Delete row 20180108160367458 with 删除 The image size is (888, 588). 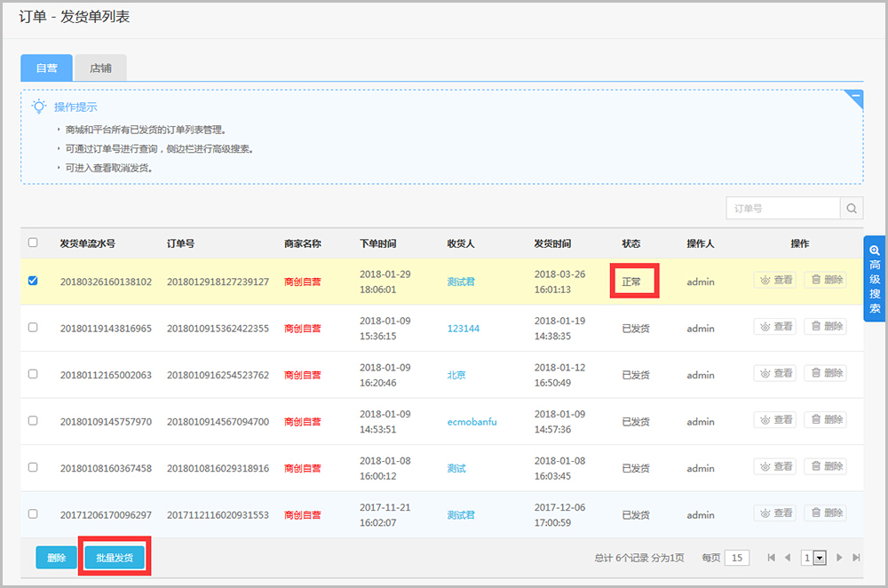point(826,467)
